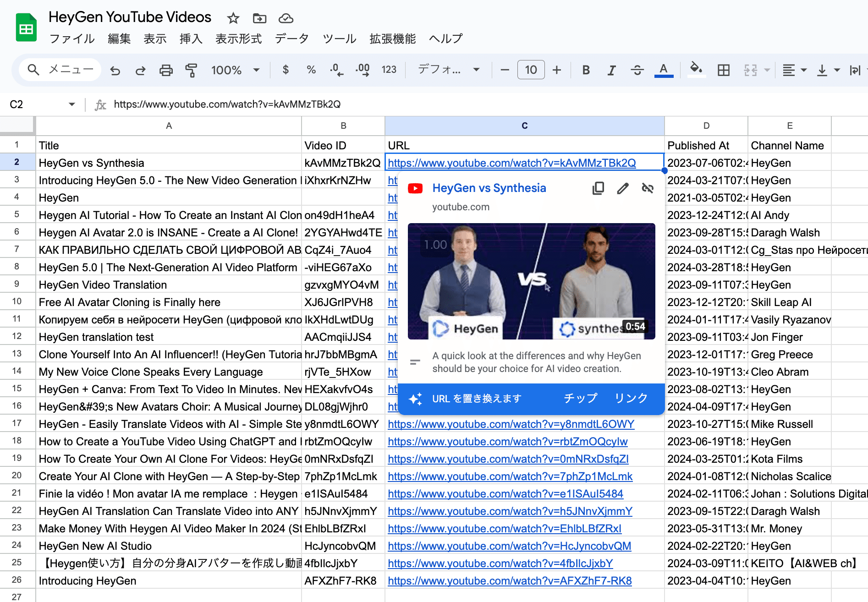Open the fill color paint bucket
The height and width of the screenshot is (602, 868).
[696, 69]
